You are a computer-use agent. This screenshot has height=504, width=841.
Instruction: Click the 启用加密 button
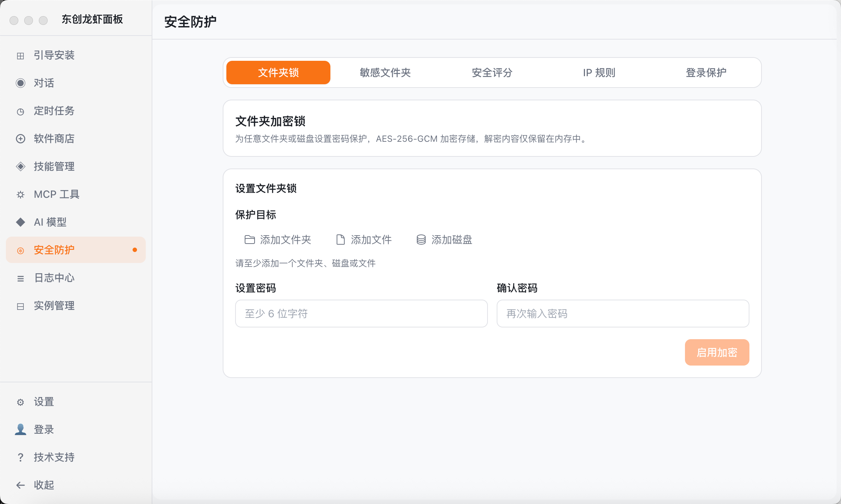[x=717, y=352]
